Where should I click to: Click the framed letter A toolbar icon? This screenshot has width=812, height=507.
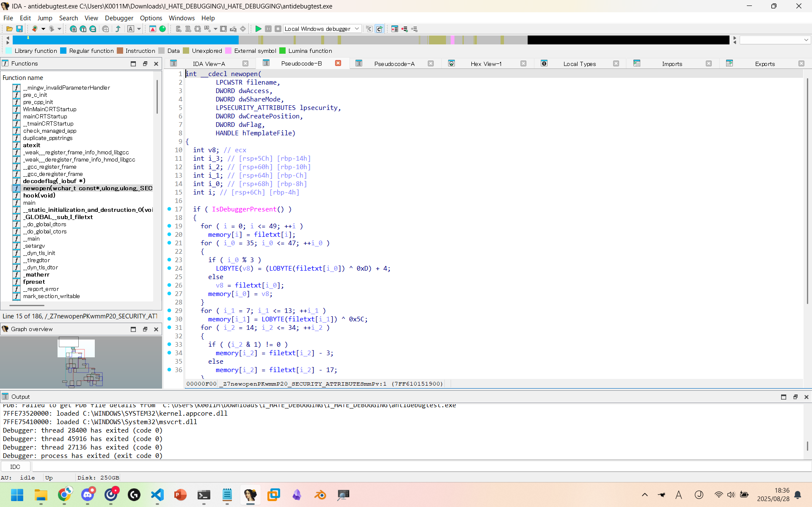(x=131, y=29)
